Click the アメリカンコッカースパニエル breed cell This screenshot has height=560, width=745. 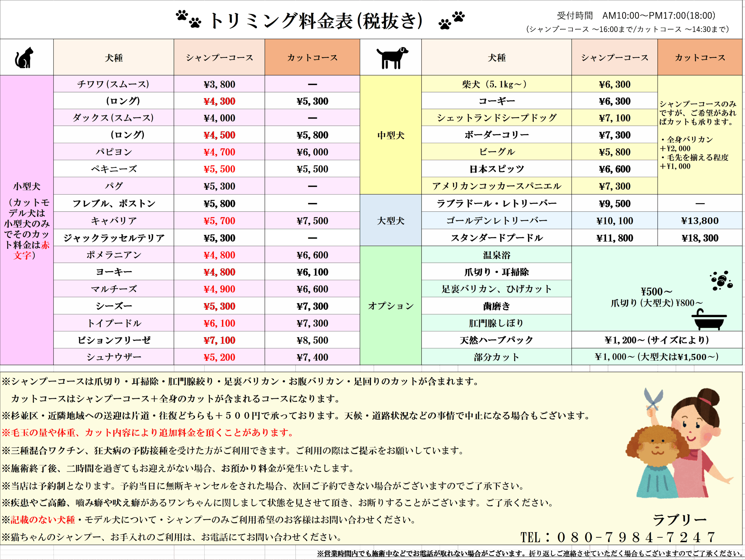pos(496,186)
